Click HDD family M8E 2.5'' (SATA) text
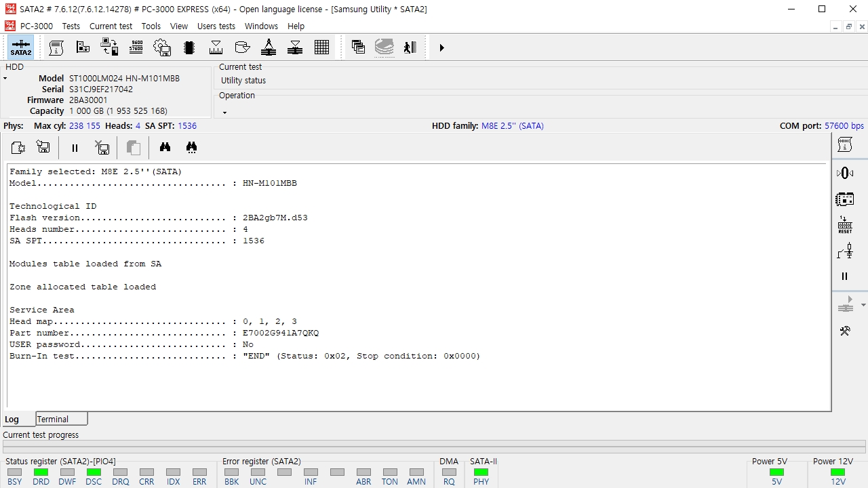Image resolution: width=868 pixels, height=488 pixels. point(513,125)
